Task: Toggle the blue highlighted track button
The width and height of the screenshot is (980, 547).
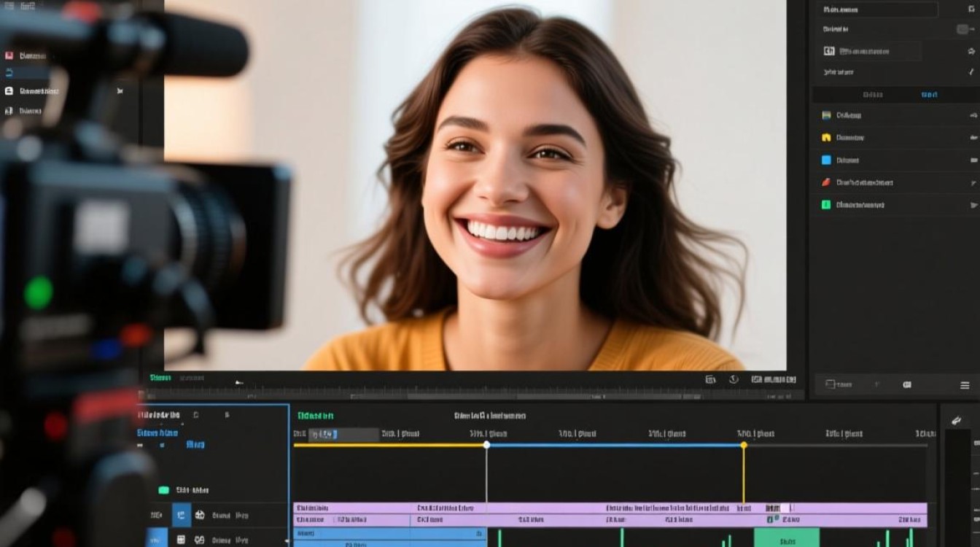Action: pos(181,515)
